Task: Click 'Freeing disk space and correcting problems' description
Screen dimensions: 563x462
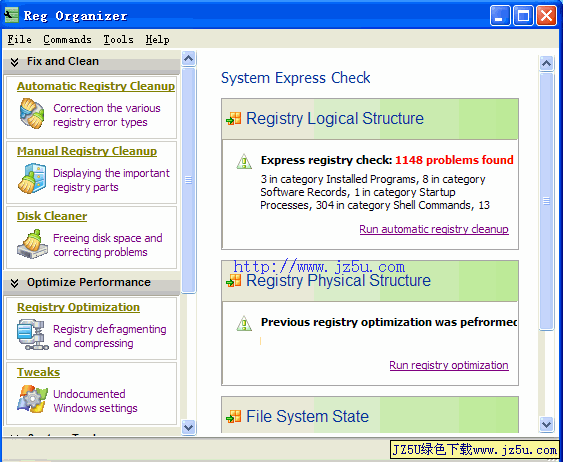Action: 108,245
